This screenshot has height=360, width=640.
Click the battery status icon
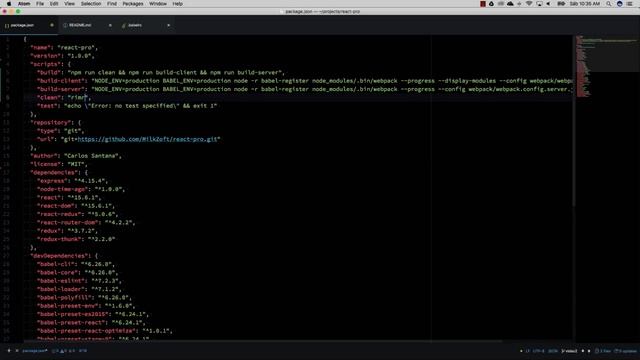tap(561, 4)
